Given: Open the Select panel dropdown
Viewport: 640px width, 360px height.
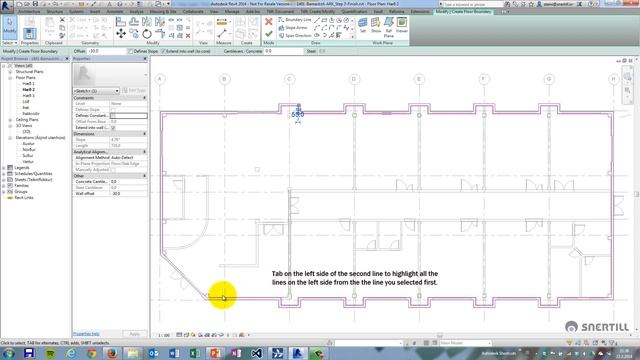Looking at the screenshot, I should (10, 43).
